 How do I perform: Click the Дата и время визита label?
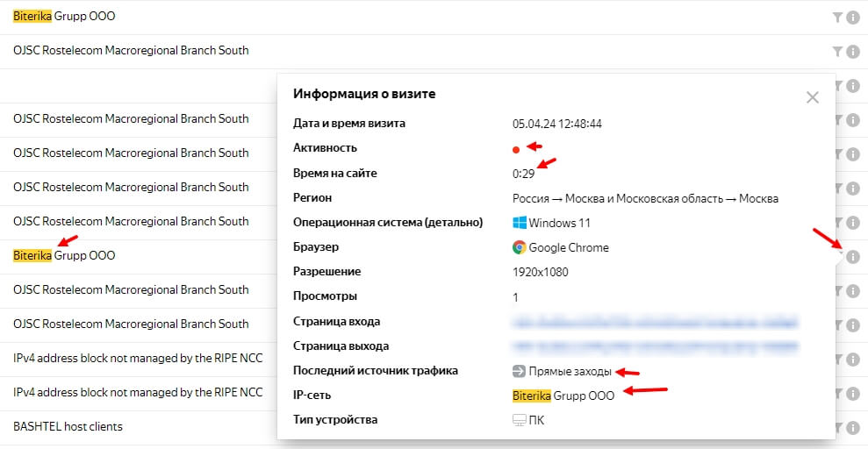point(348,124)
